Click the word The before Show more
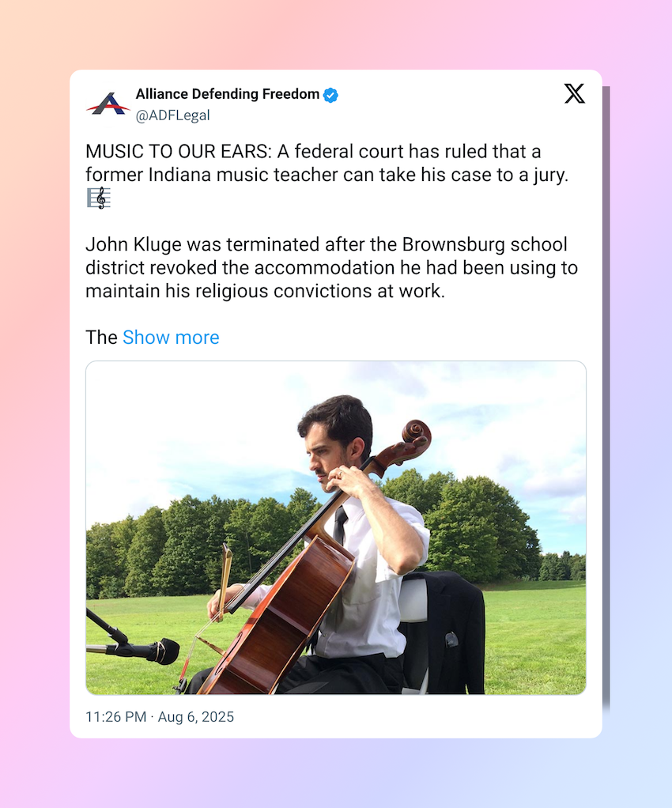 click(x=101, y=338)
